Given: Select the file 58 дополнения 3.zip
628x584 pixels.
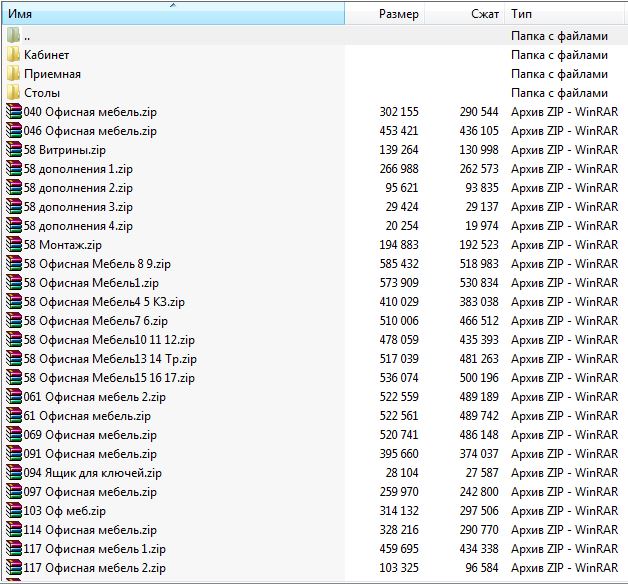Looking at the screenshot, I should 78,207.
